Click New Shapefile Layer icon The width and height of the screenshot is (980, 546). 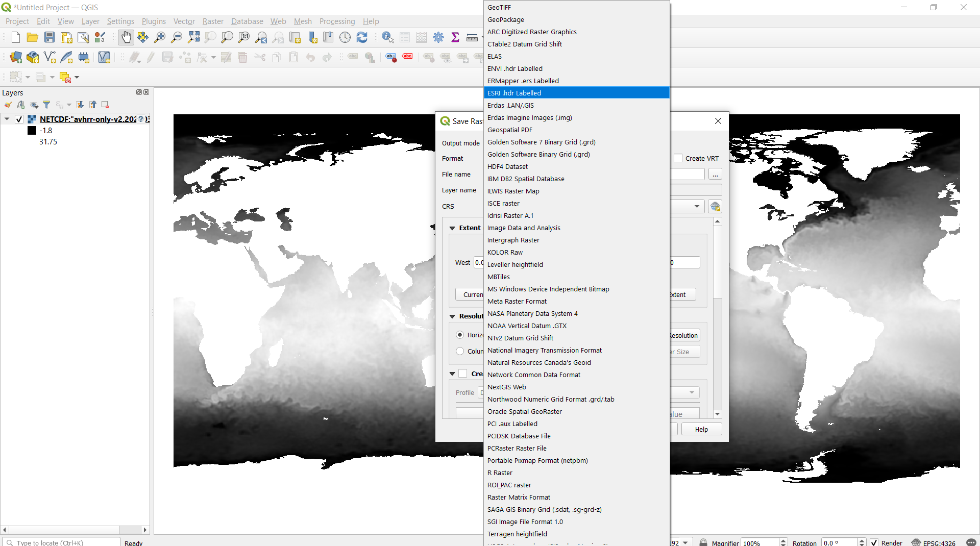[50, 57]
